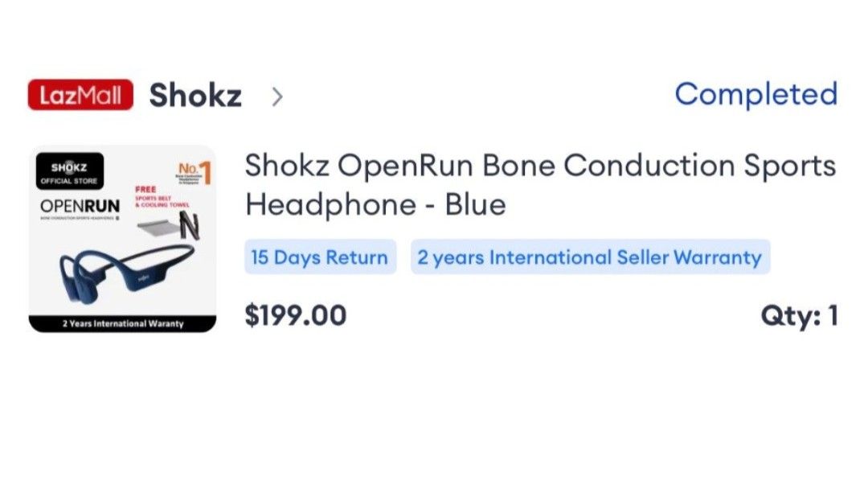Open the 15 Days Return badge details
868x493 pixels.
point(319,257)
